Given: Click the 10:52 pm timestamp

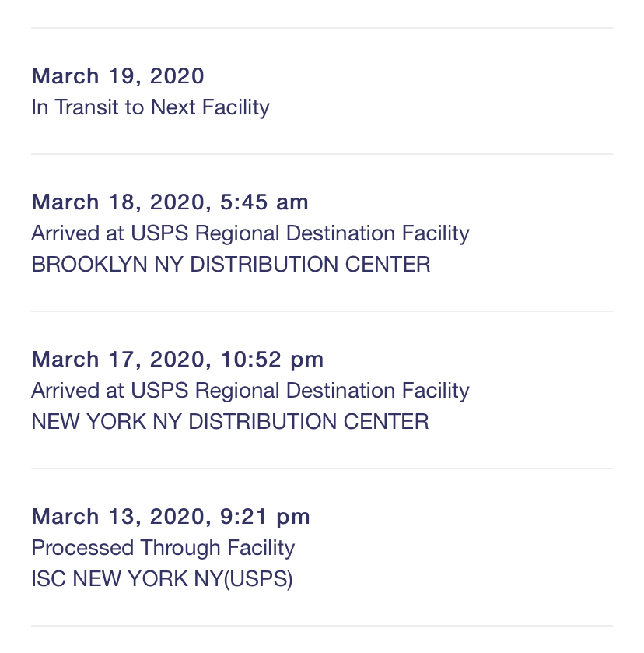Looking at the screenshot, I should coord(272,360).
